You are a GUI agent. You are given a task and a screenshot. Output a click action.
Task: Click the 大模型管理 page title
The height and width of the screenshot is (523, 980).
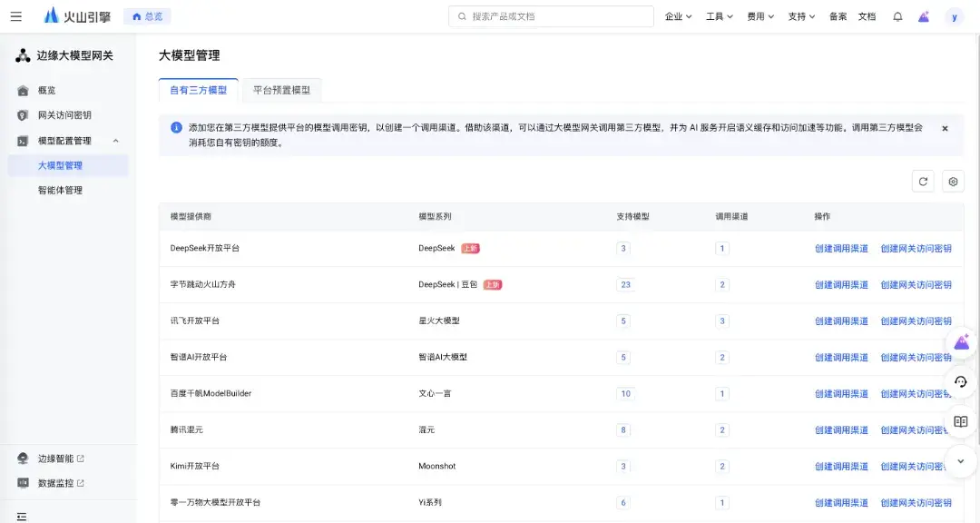click(190, 55)
